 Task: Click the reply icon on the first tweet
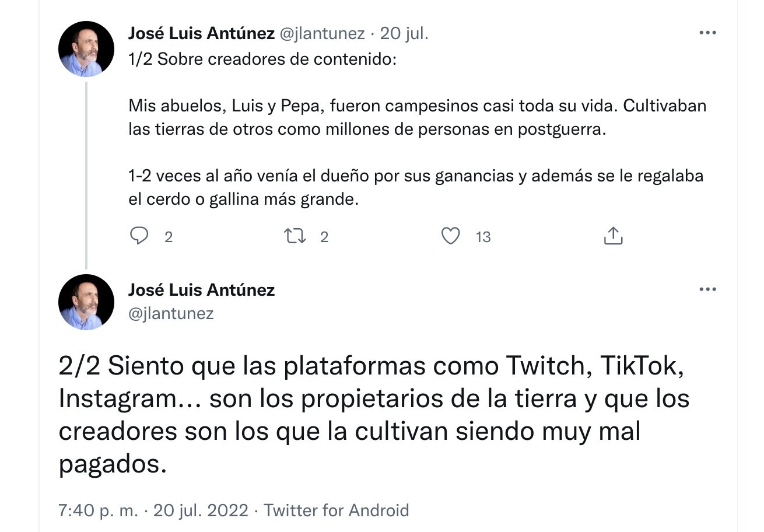pos(139,236)
